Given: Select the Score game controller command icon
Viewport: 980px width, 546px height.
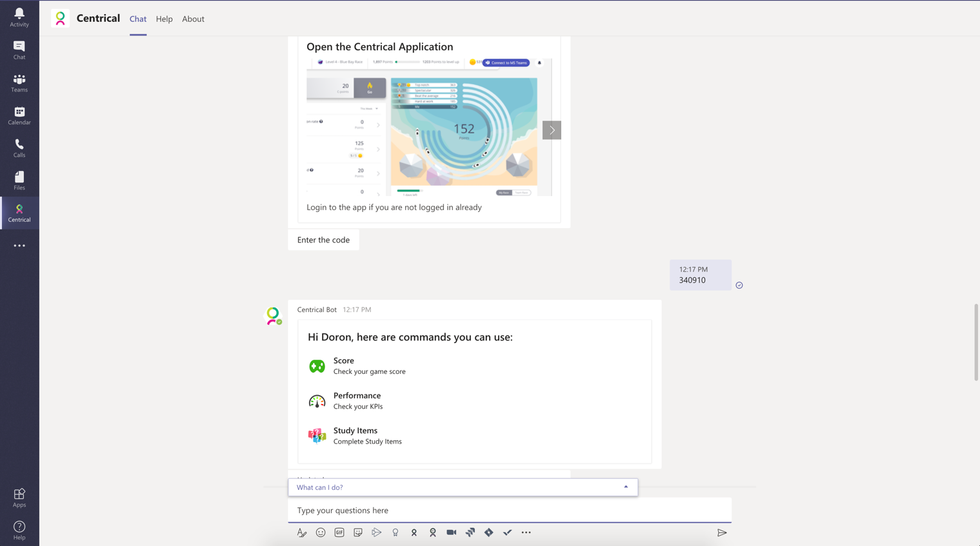Looking at the screenshot, I should (x=317, y=366).
